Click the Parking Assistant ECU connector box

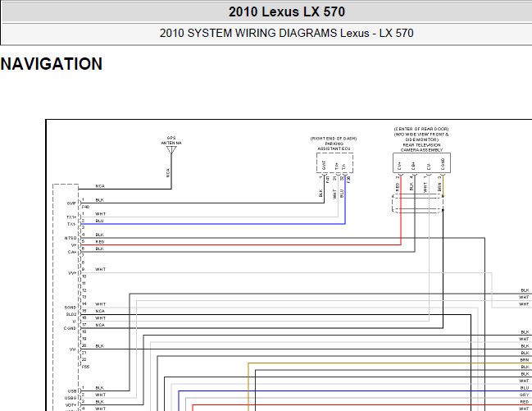point(334,165)
